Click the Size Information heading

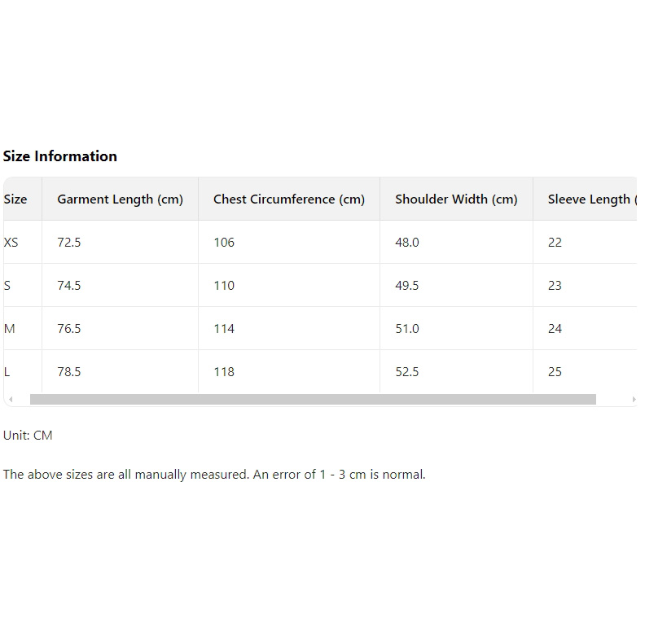coord(60,156)
